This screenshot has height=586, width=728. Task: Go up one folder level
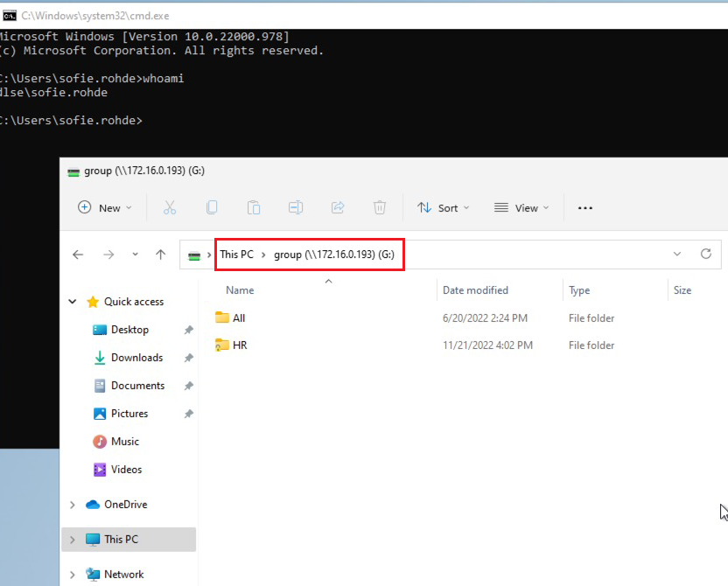(x=160, y=255)
